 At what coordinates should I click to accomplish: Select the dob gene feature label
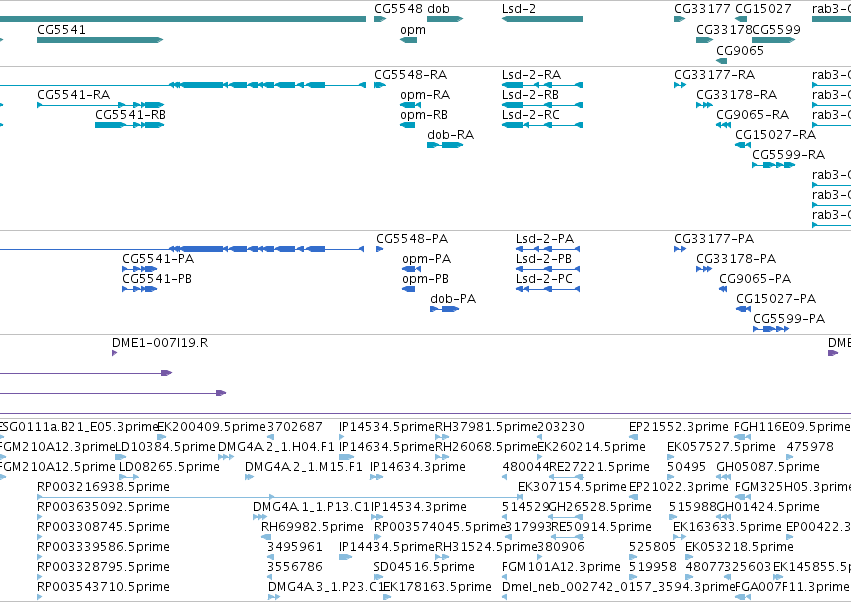(439, 9)
